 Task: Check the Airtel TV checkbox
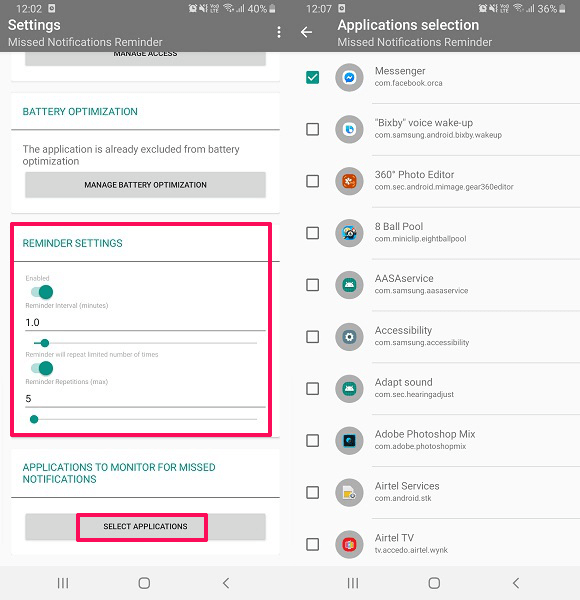tap(313, 545)
